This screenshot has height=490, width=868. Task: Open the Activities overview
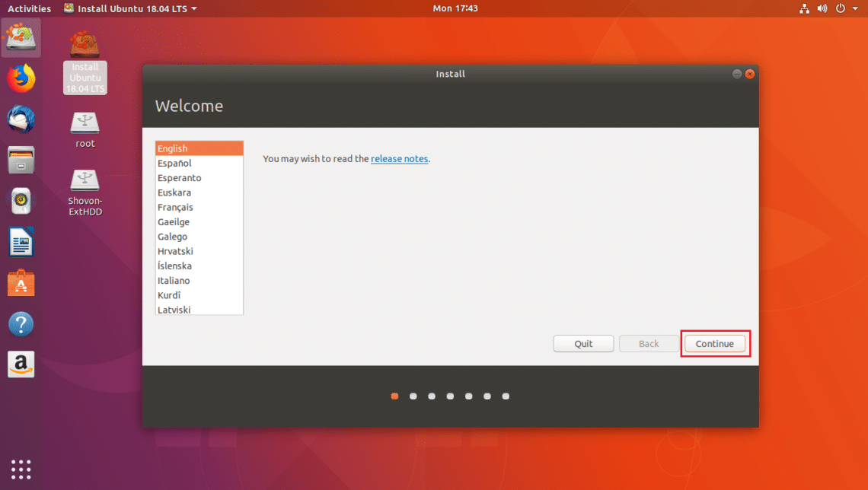[30, 8]
